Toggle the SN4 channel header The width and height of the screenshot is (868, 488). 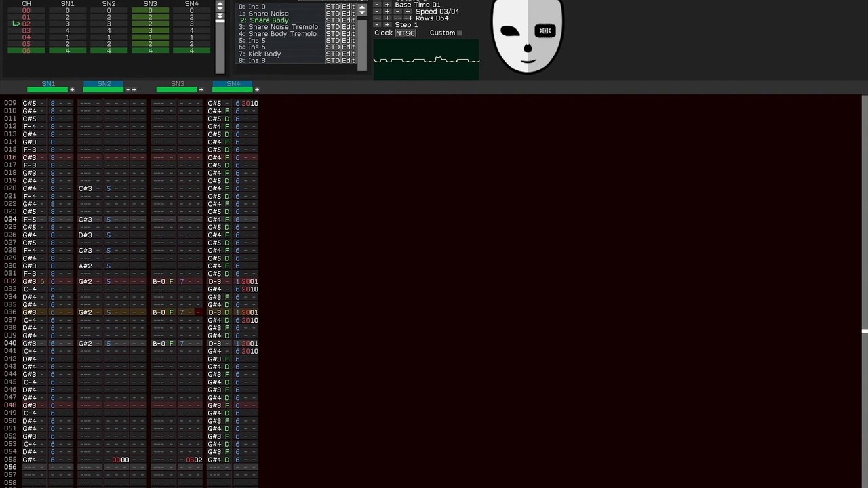click(x=233, y=83)
